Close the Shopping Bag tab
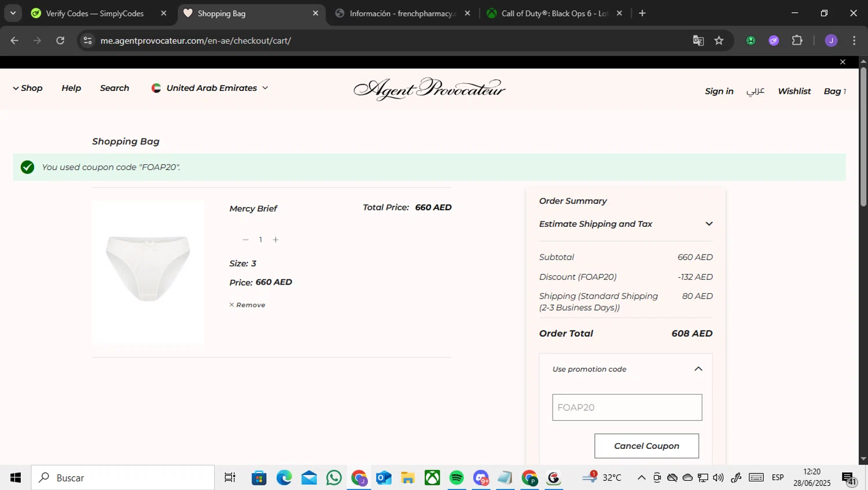The height and width of the screenshot is (490, 868). [315, 13]
